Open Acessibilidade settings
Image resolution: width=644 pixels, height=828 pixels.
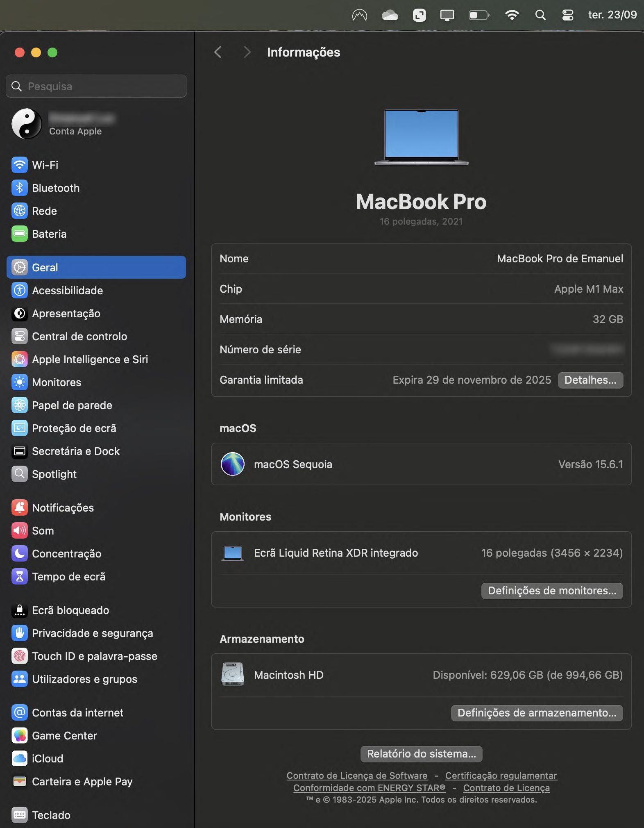[x=96, y=290]
